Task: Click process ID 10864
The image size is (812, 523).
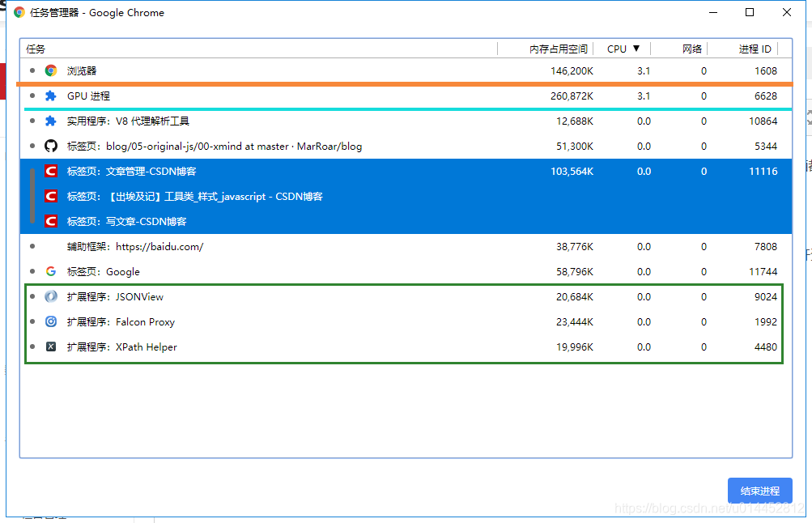Action: tap(763, 121)
